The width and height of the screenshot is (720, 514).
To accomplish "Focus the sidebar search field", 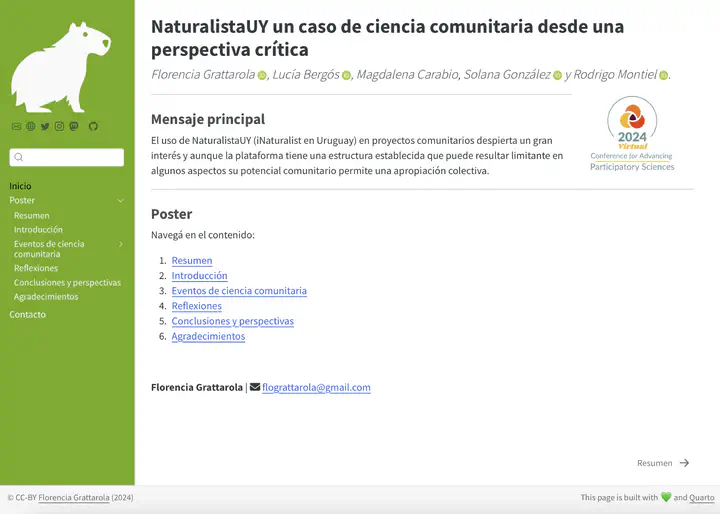I will 67,157.
